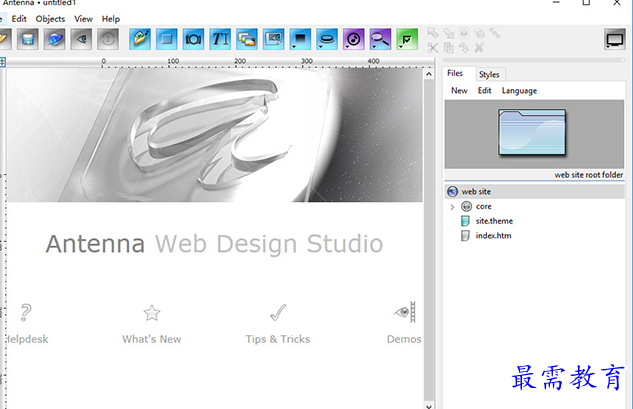
Task: Open the Objects menu
Action: [x=50, y=19]
